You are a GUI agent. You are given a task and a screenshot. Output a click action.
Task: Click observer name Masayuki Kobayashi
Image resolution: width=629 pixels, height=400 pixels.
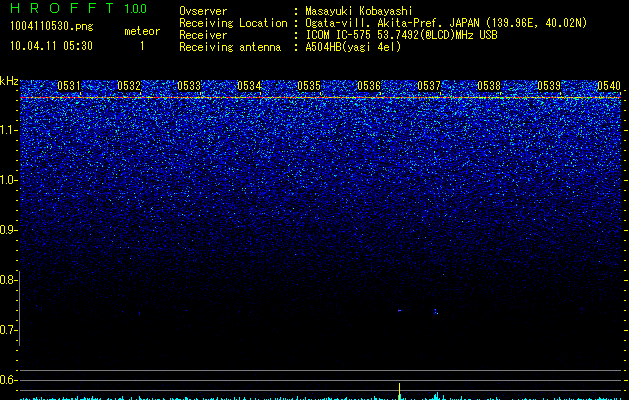pyautogui.click(x=358, y=11)
